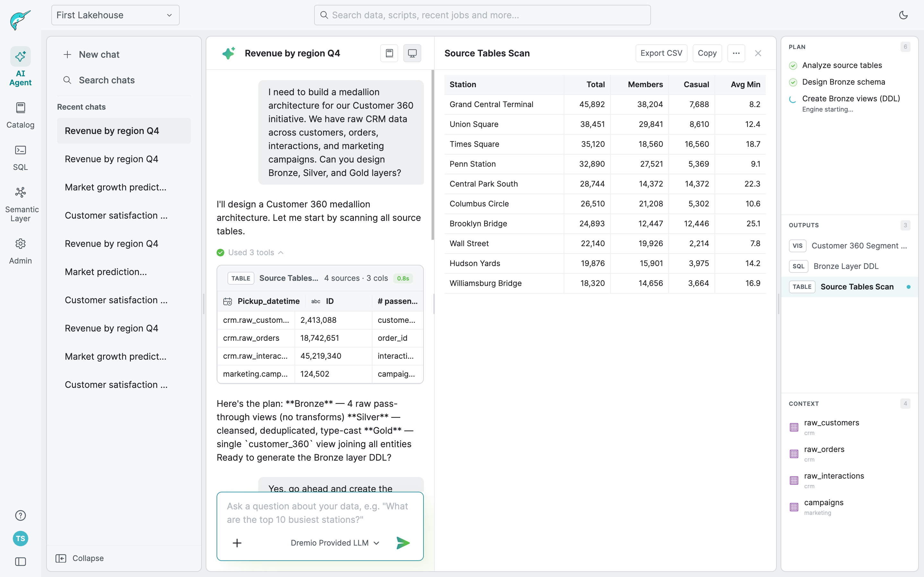924x577 pixels.
Task: Click the Export CSV button
Action: [x=661, y=53]
